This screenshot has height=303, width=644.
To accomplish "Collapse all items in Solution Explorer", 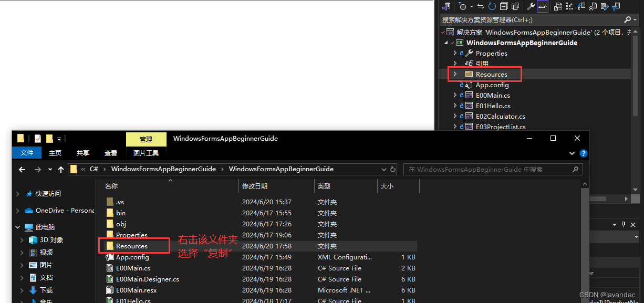I will coord(504,6).
